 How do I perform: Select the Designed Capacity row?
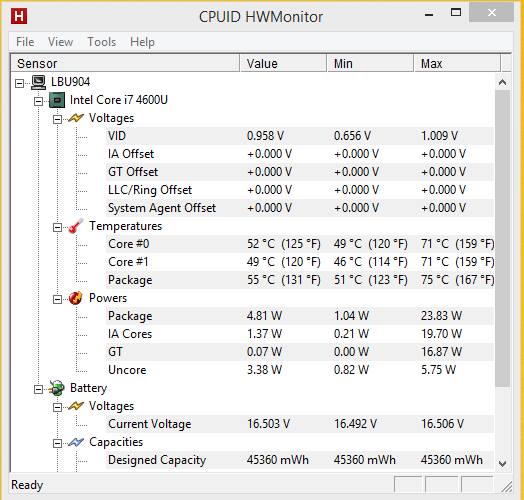(300, 460)
